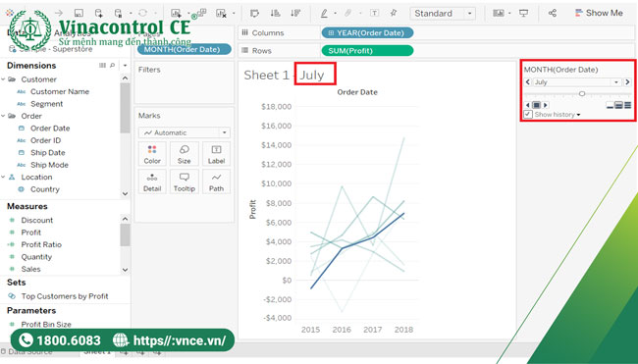638x364 pixels.
Task: Select the Top Customers by Profit set
Action: (x=64, y=296)
